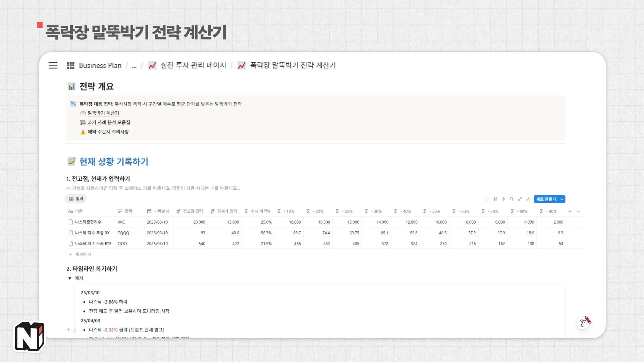Image resolution: width=644 pixels, height=362 pixels.
Task: Open the sidebar via the hamburger menu
Action: (x=53, y=65)
